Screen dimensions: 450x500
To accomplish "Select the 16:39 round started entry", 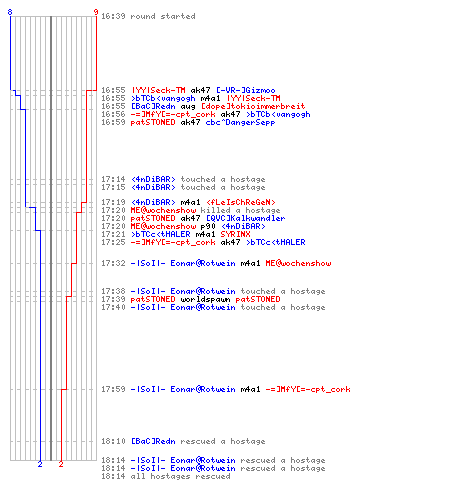I will pos(148,16).
